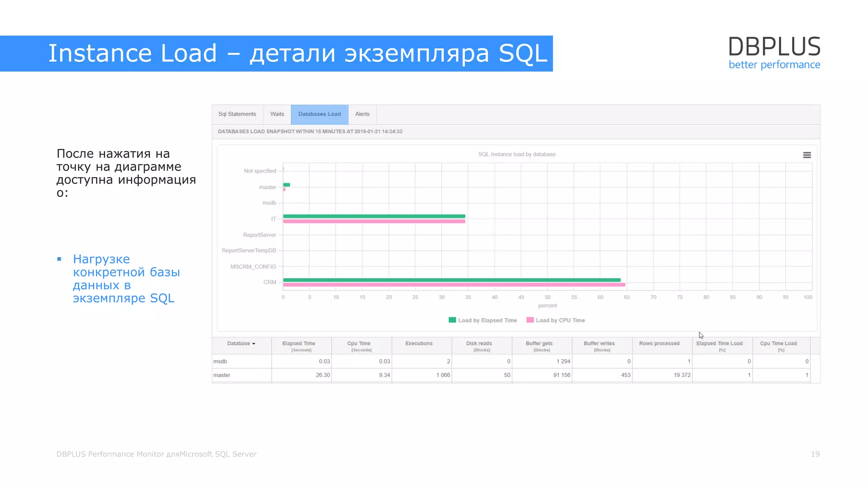The height and width of the screenshot is (488, 868).
Task: Click the DBPLUS better performance logo
Action: tap(774, 53)
